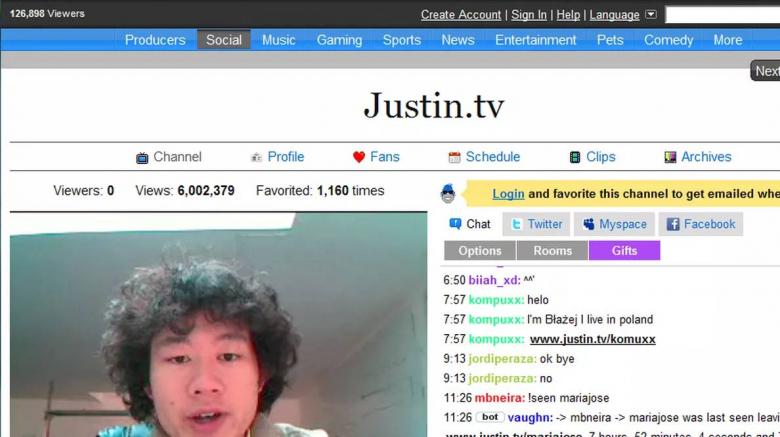This screenshot has width=780, height=437.
Task: Open the Producers category
Action: (x=155, y=40)
